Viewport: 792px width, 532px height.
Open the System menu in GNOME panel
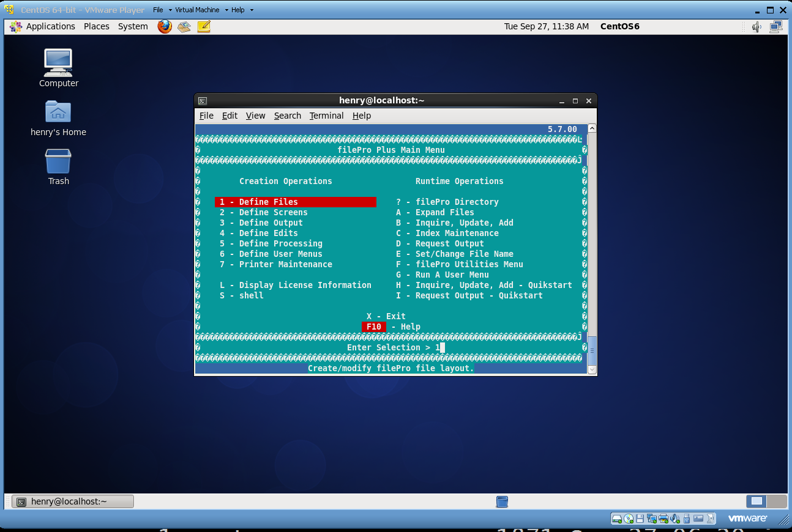pos(133,26)
